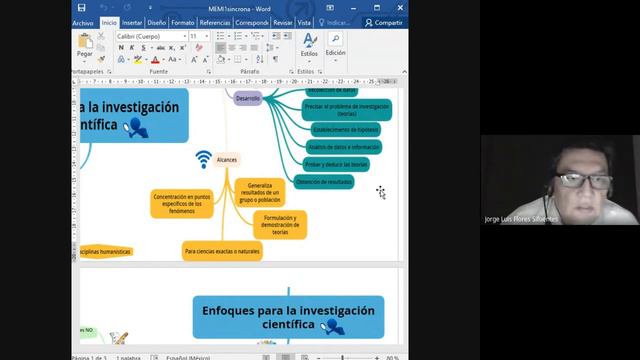Create a multilevel list
Image resolution: width=640 pixels, height=360 pixels.
click(x=256, y=36)
